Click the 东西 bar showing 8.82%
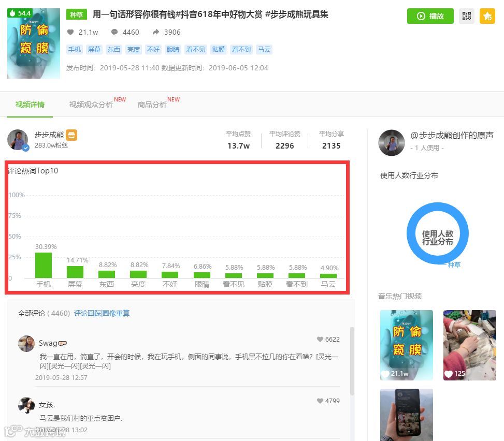Image resolution: width=504 pixels, height=441 pixels. click(x=107, y=274)
